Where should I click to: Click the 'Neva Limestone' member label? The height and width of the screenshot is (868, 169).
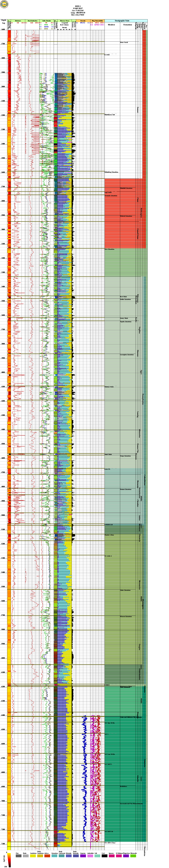tap(110, 249)
